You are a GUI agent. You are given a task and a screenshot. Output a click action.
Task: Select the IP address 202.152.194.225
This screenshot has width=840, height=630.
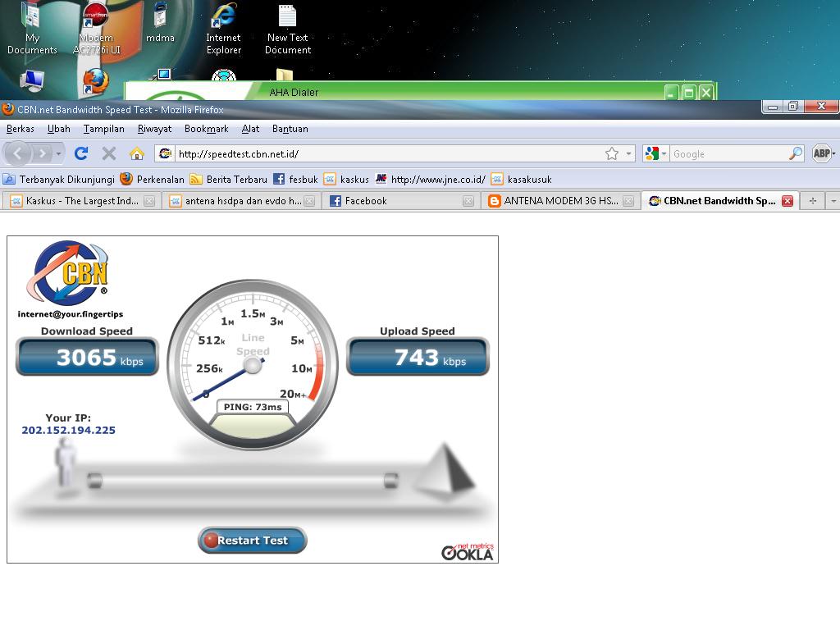(69, 430)
